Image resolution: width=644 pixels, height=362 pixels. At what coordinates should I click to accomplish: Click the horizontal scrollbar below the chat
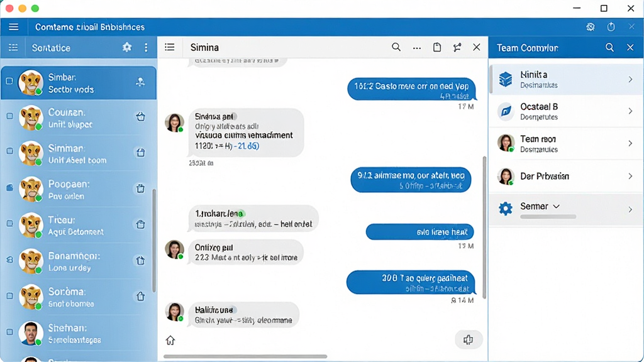[245, 356]
